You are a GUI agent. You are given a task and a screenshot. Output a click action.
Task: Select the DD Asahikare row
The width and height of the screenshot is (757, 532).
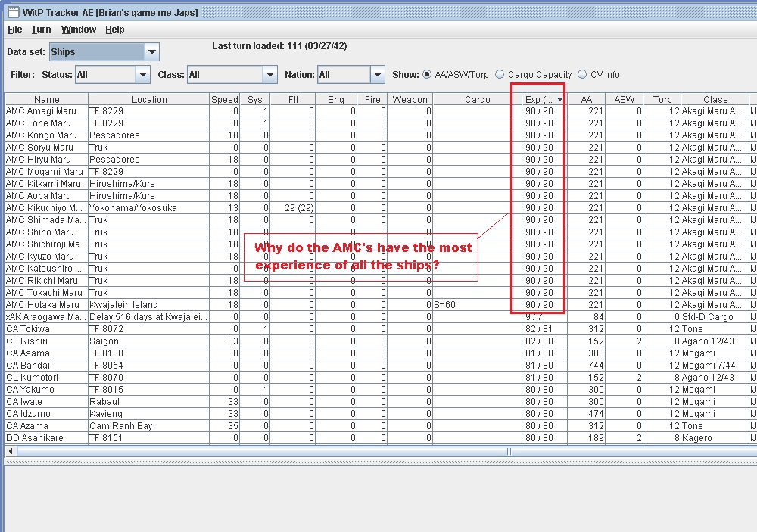pos(381,438)
